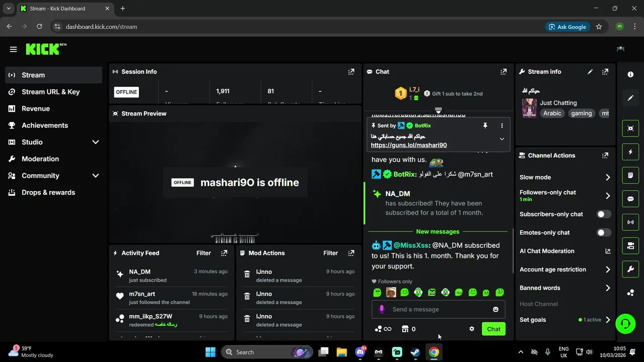
Task: Open the green headset support button
Action: [x=625, y=323]
